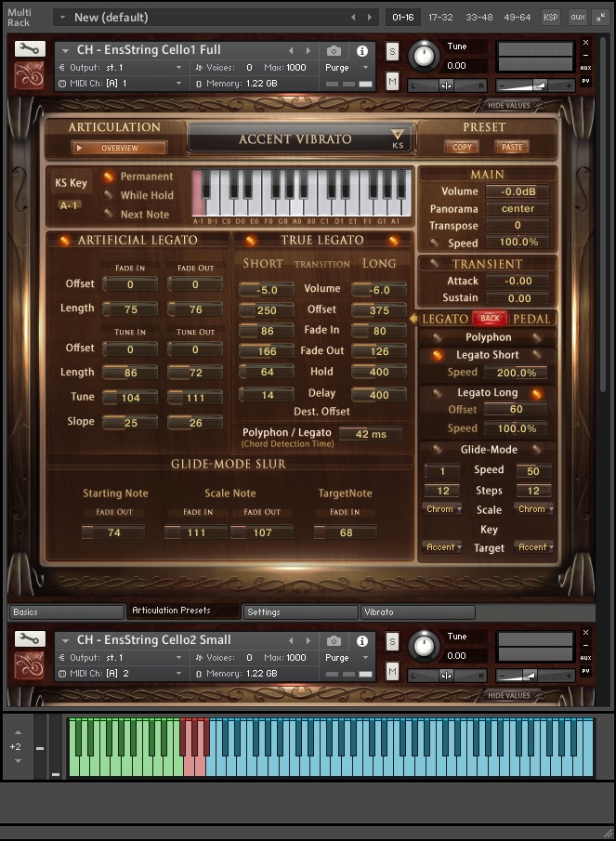This screenshot has width=616, height=841.
Task: Switch to the Articulation Presets tab
Action: [x=183, y=611]
